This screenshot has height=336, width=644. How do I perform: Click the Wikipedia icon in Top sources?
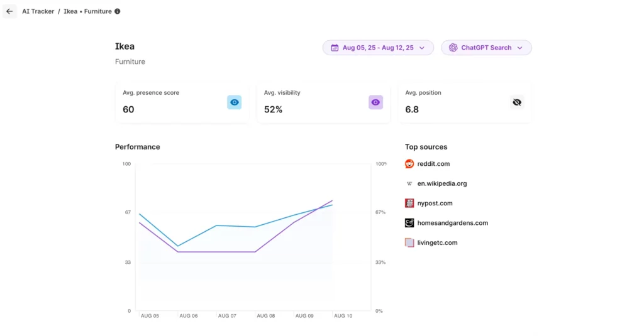(409, 183)
